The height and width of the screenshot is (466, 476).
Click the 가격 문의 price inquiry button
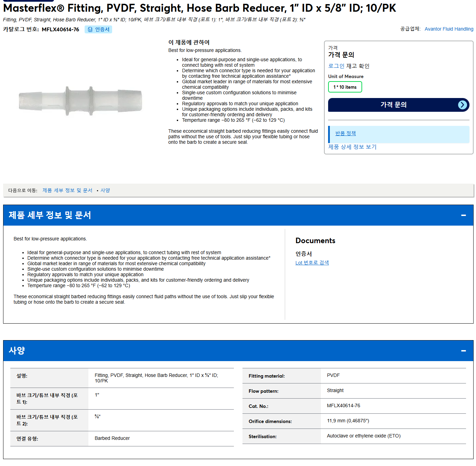pos(399,105)
